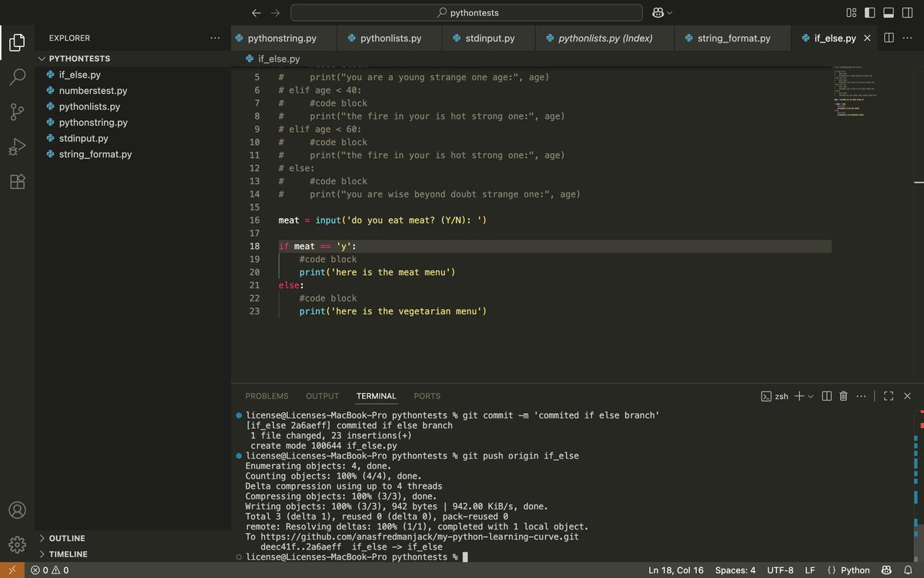Switch to the pythonlists.py tab
Image resolution: width=924 pixels, height=578 pixels.
pos(390,38)
